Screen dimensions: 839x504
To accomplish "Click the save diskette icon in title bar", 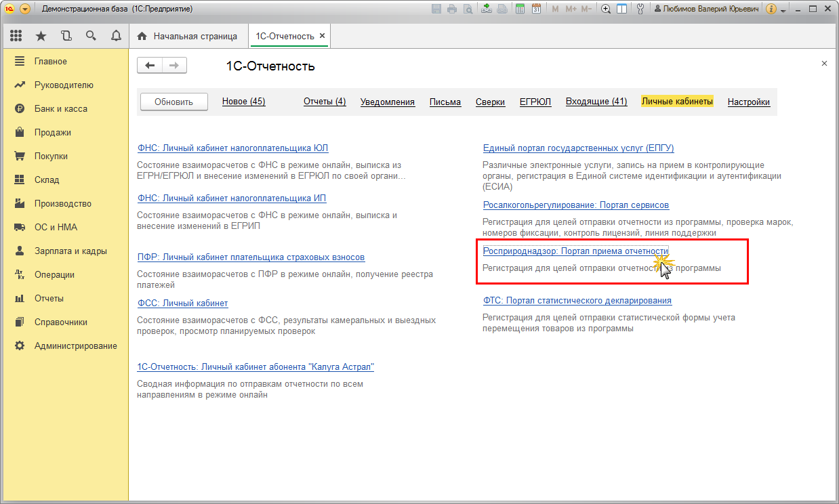I will click(x=436, y=9).
